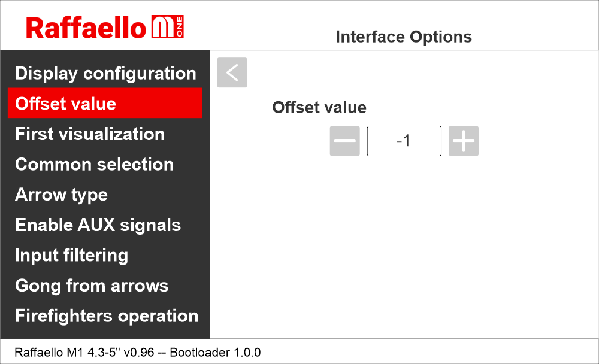Click the Raffaello wordmark logo

point(86,28)
